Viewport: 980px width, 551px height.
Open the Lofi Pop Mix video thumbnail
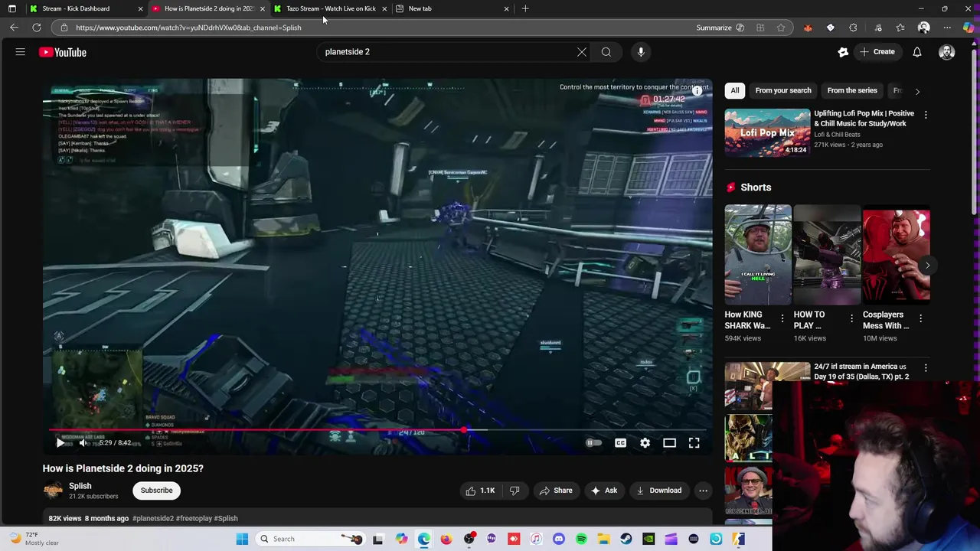tap(767, 132)
